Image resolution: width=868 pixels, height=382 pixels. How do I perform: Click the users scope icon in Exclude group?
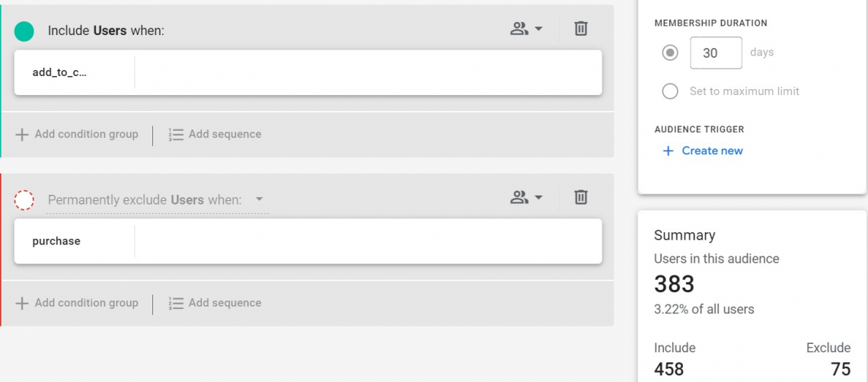[x=519, y=197]
